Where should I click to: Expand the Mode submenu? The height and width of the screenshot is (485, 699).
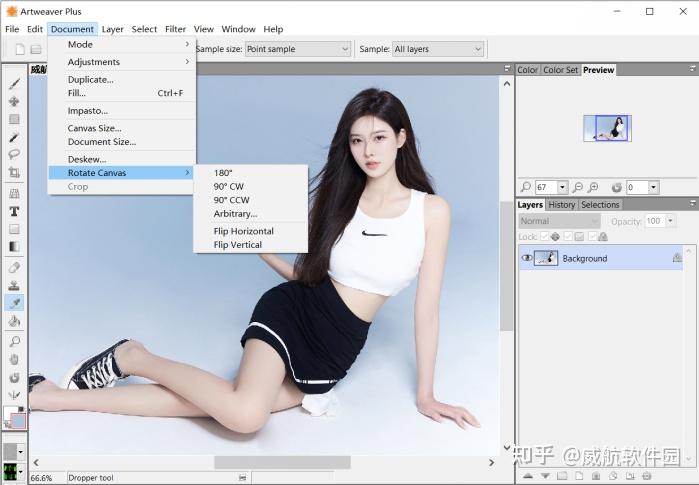point(121,44)
